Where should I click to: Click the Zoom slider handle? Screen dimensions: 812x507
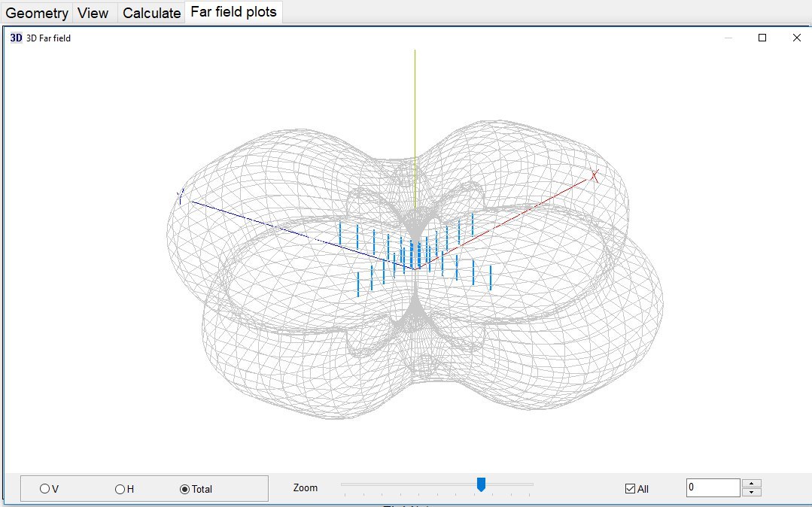[x=481, y=484]
